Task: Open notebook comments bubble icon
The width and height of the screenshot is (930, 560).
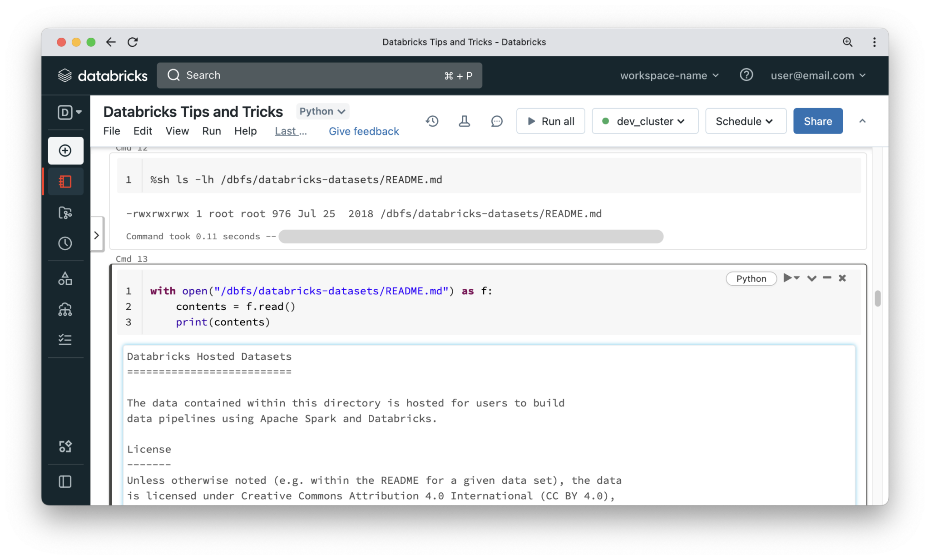Action: [x=496, y=121]
